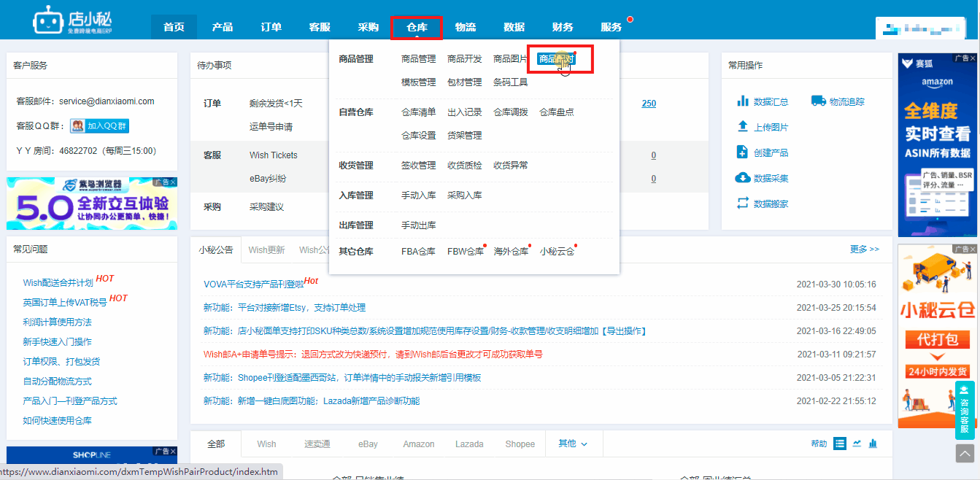Click the 上传图片 upload arrow icon
980x480 pixels.
click(x=743, y=127)
